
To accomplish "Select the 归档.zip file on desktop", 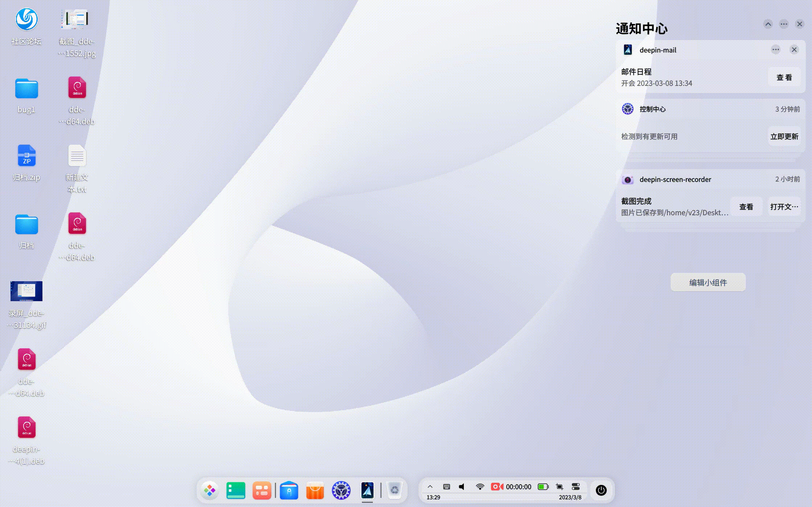I will coord(26,163).
